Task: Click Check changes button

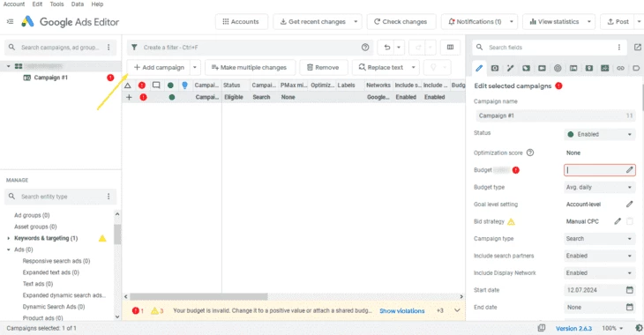Action: pos(401,22)
